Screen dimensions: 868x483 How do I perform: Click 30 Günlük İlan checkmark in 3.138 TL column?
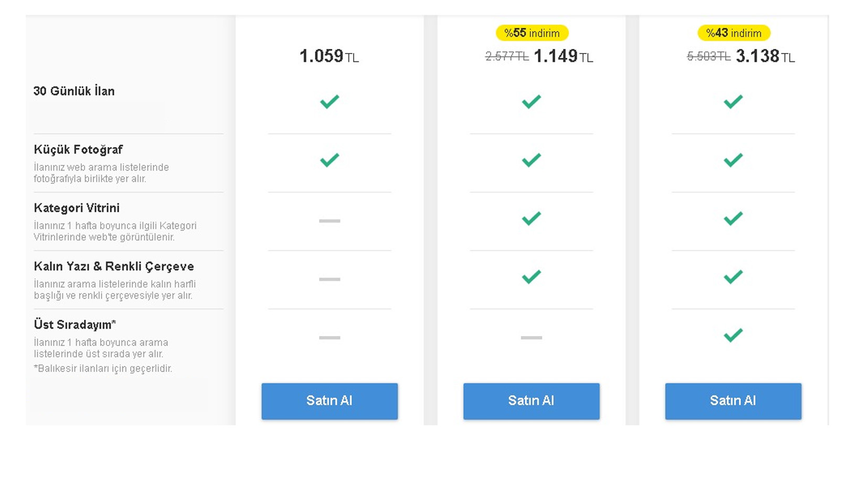[733, 101]
